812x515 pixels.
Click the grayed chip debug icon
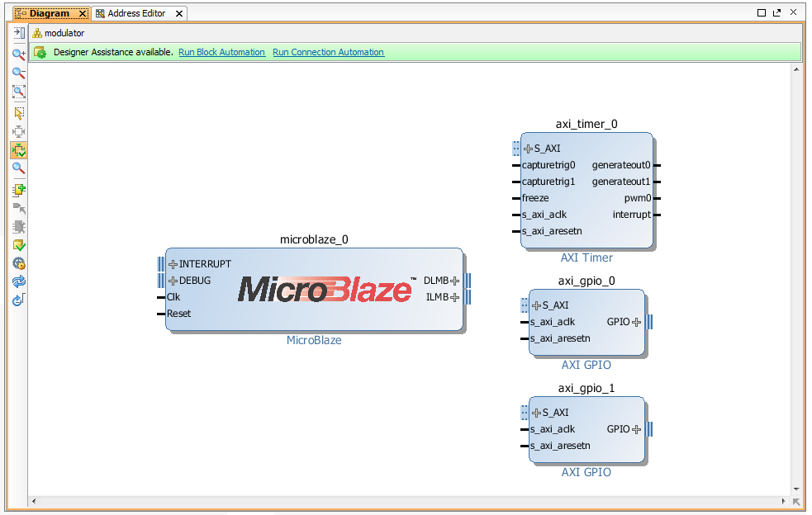pos(19,227)
